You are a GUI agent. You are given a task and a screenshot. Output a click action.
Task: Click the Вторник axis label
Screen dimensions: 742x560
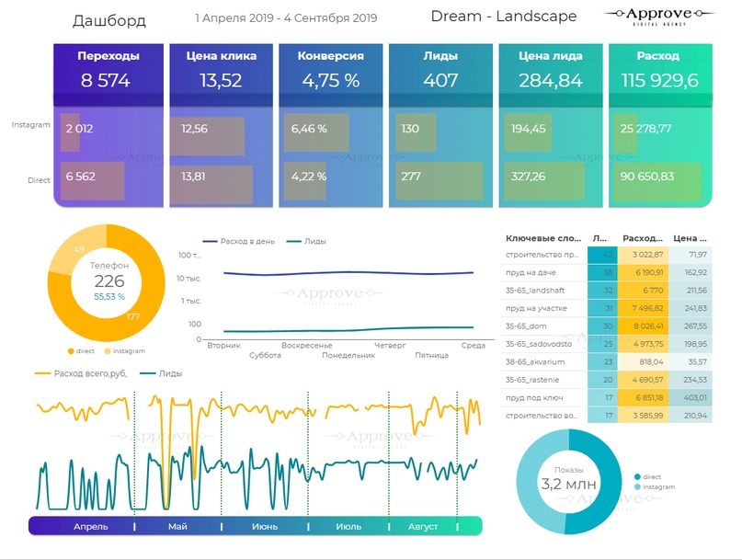(x=223, y=346)
